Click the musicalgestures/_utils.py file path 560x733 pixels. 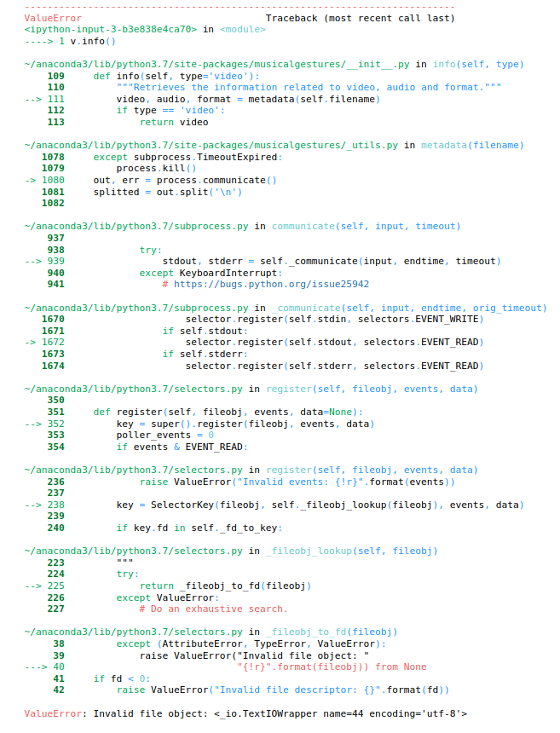pos(211,146)
